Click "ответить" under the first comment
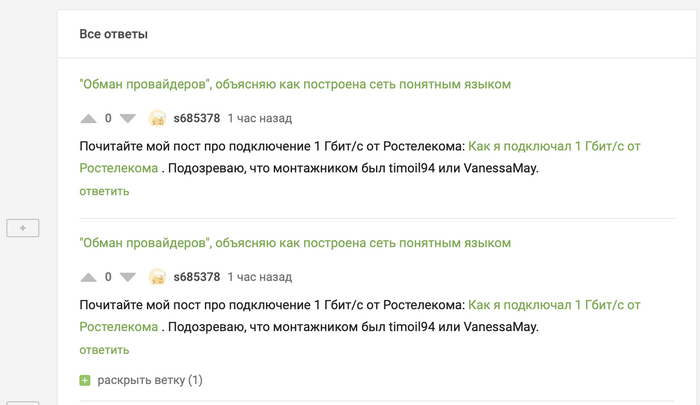The height and width of the screenshot is (405, 700). [x=104, y=191]
